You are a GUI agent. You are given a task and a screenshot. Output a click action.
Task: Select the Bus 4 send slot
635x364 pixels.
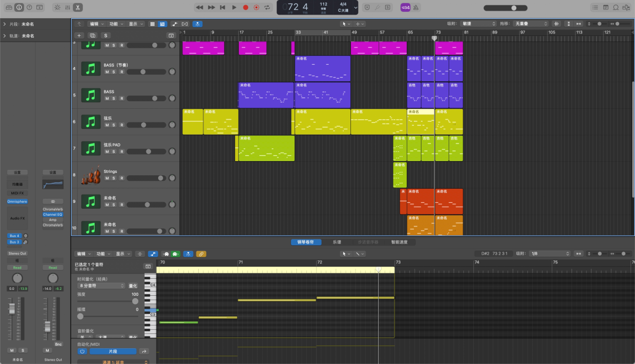[x=15, y=236]
